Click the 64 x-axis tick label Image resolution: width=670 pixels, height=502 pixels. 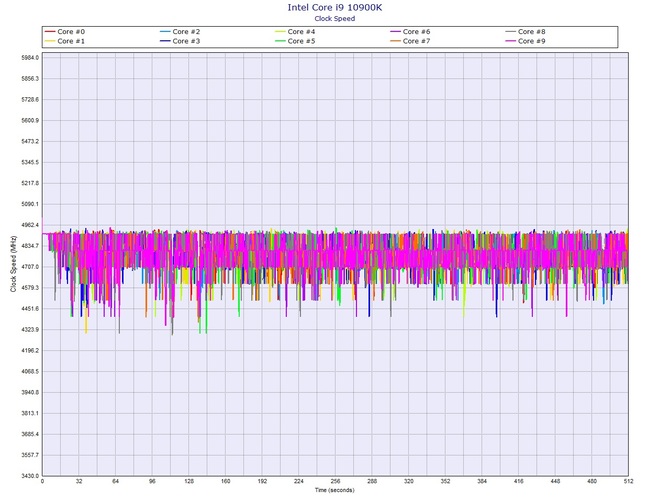(x=115, y=481)
